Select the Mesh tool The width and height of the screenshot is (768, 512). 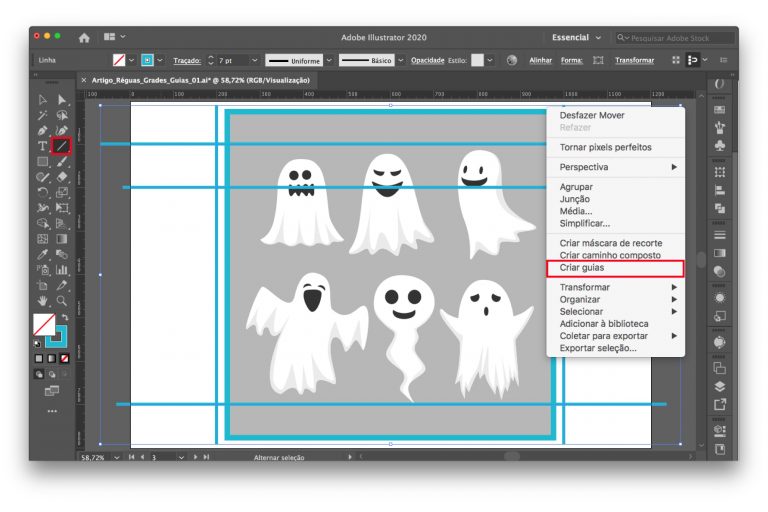click(x=43, y=239)
